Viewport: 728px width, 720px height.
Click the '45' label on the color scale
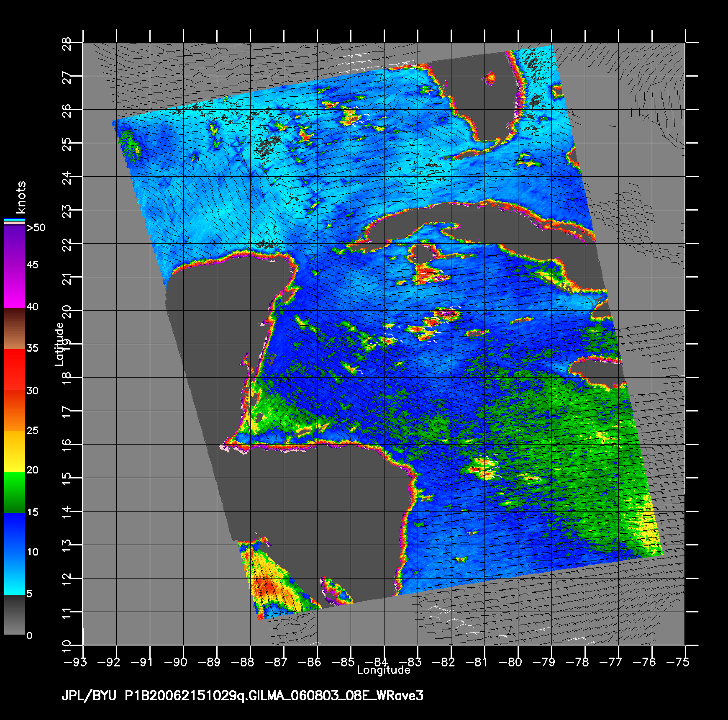[33, 265]
